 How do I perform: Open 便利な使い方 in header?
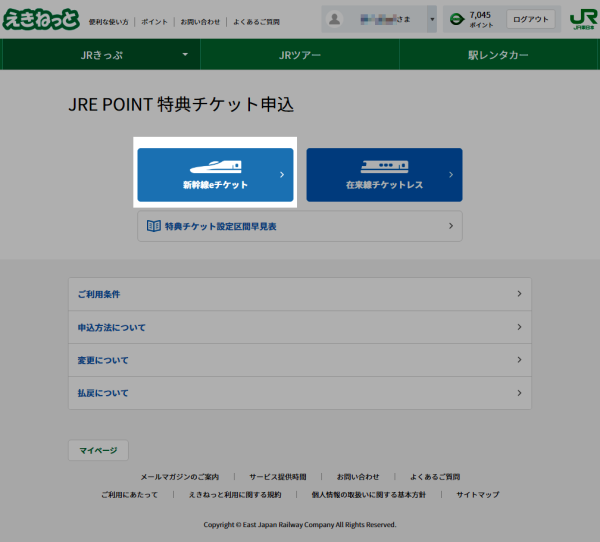[x=109, y=22]
